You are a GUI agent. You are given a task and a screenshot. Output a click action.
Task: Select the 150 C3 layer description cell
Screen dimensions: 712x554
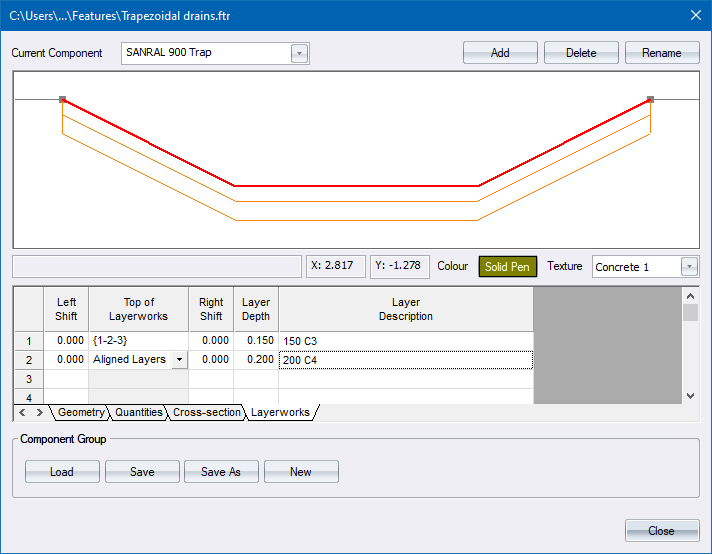click(405, 341)
